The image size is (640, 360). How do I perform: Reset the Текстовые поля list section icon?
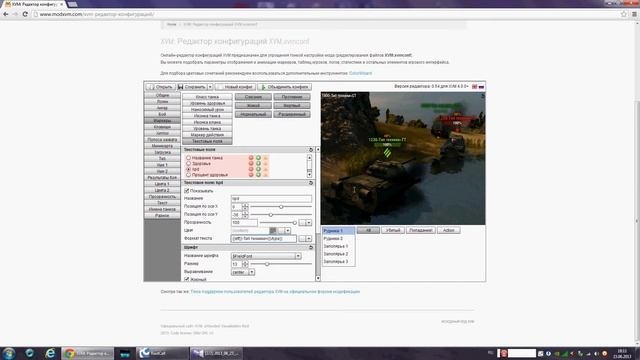[x=311, y=150]
